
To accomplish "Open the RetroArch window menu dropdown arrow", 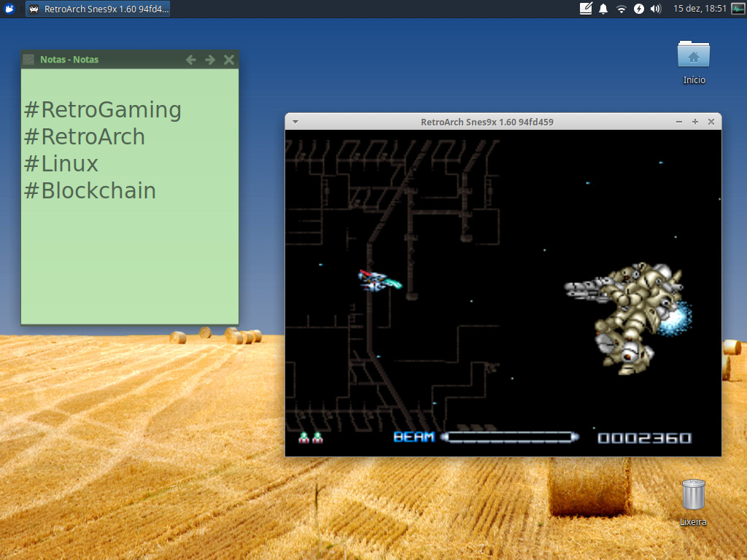I will (295, 122).
